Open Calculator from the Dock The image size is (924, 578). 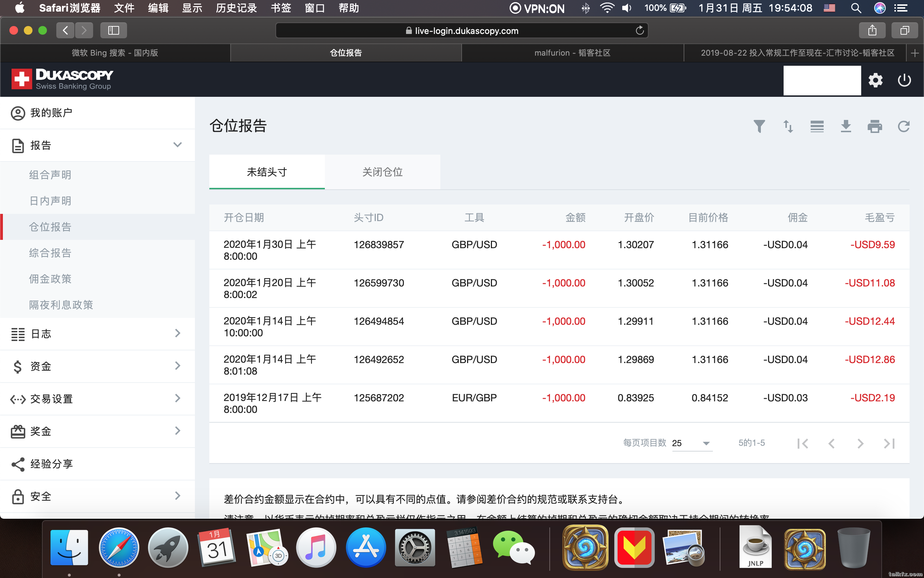pos(464,548)
